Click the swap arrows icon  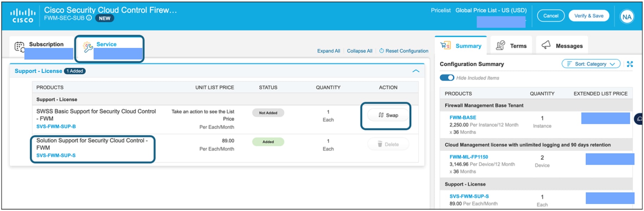click(x=381, y=115)
